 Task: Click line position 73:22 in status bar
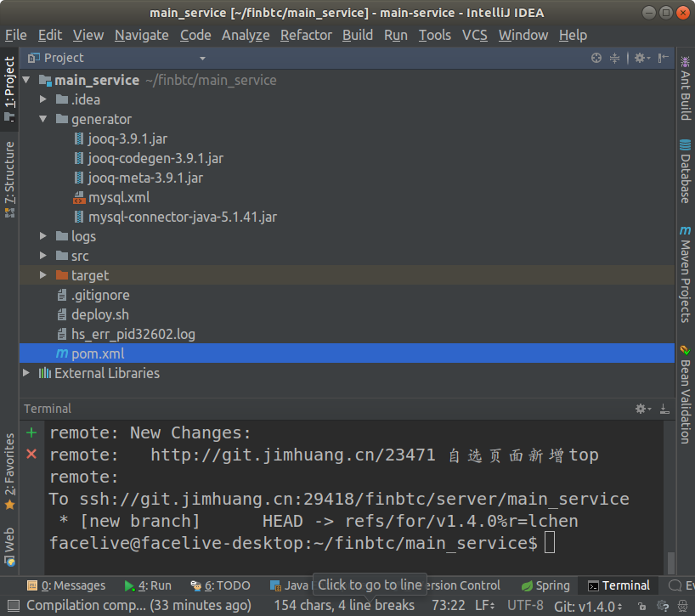tap(449, 605)
